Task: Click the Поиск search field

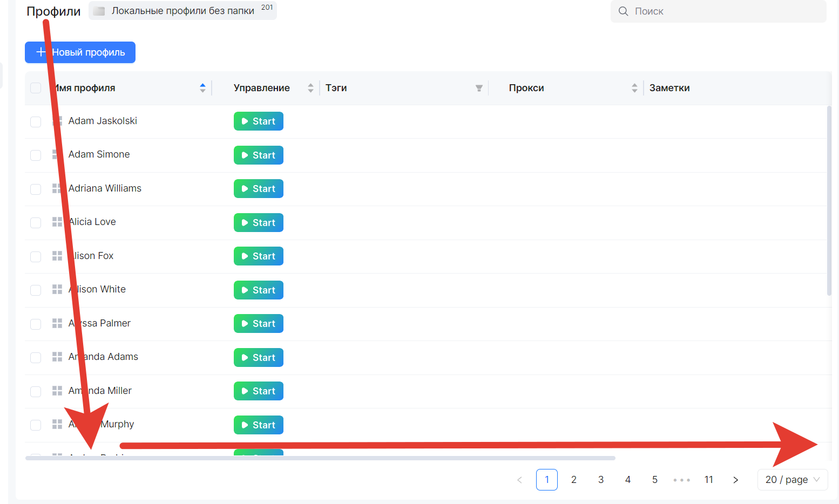Action: pyautogui.click(x=723, y=11)
